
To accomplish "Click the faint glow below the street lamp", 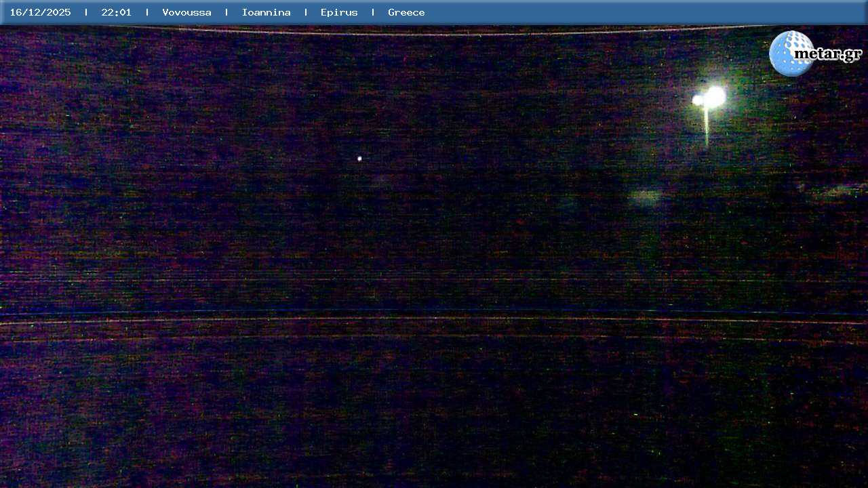I will click(644, 197).
